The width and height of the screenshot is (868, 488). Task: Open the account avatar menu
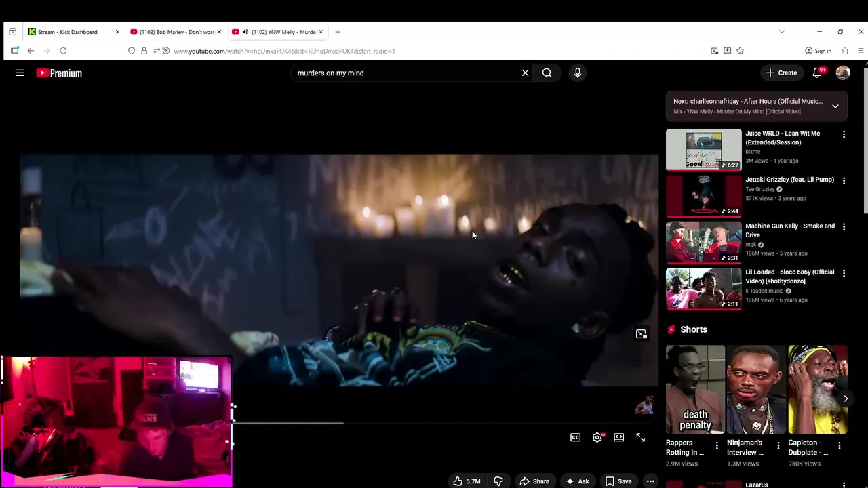[843, 73]
